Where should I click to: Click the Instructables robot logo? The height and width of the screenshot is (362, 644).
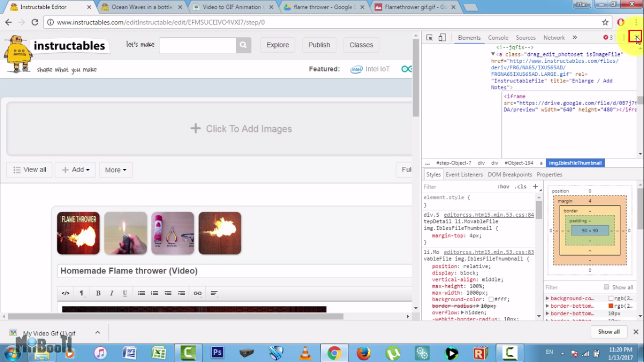[x=17, y=53]
